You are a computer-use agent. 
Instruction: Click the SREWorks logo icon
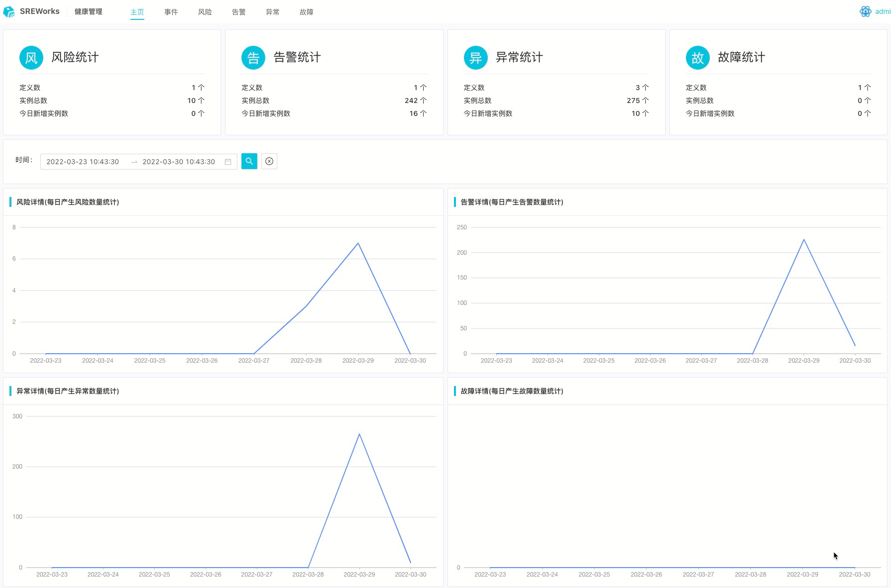(x=9, y=11)
